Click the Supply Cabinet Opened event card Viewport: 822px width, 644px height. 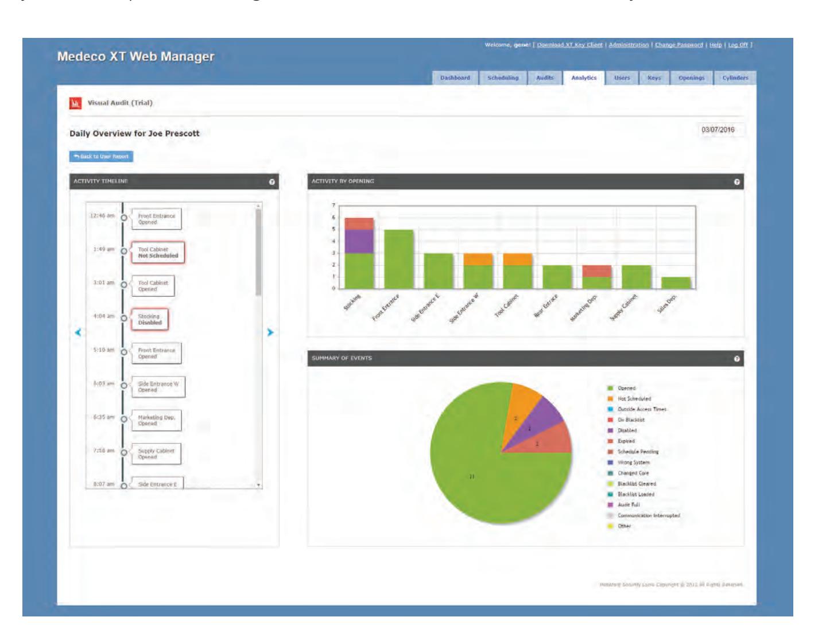click(x=156, y=454)
